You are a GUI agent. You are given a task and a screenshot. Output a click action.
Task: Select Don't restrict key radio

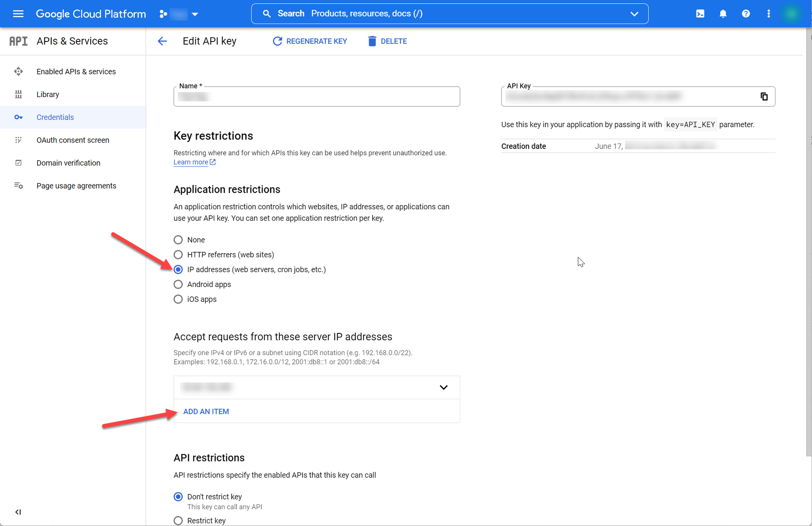click(x=178, y=497)
